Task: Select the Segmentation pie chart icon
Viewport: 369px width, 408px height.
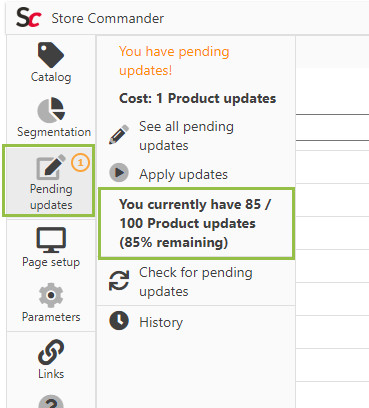Action: [51, 110]
